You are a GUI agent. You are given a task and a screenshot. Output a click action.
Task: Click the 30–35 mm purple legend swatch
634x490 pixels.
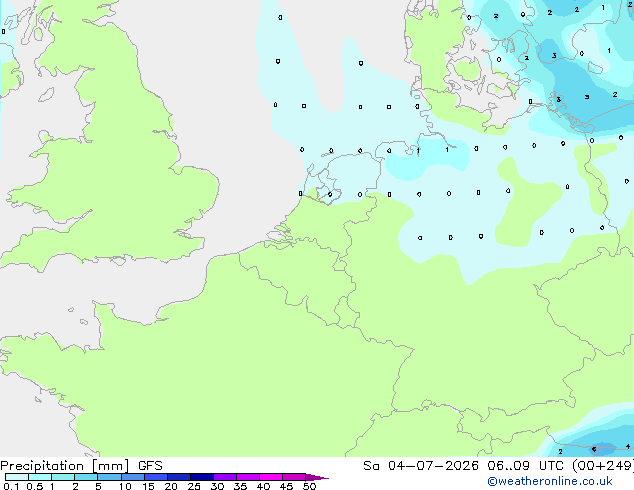pos(225,477)
